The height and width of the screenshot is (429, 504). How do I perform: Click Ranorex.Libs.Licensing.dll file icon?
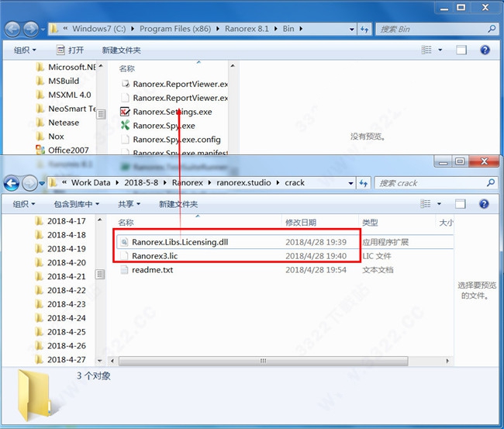[124, 242]
